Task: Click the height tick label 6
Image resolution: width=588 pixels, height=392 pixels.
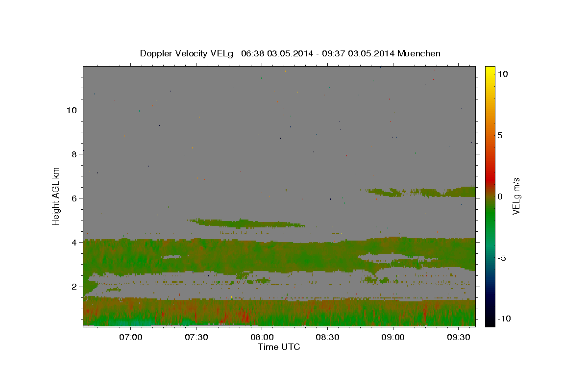Action: tap(74, 198)
